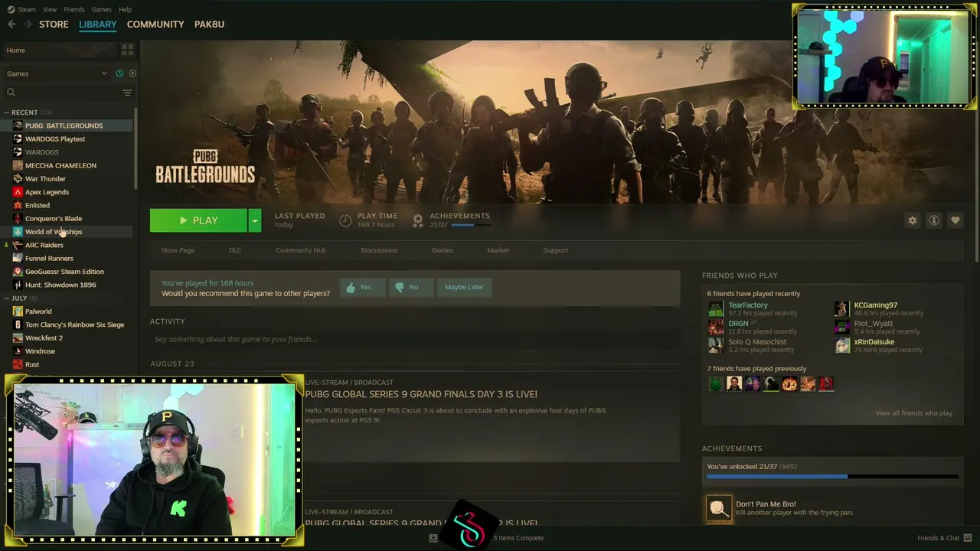
Task: Open the Discussions tab
Action: (379, 250)
